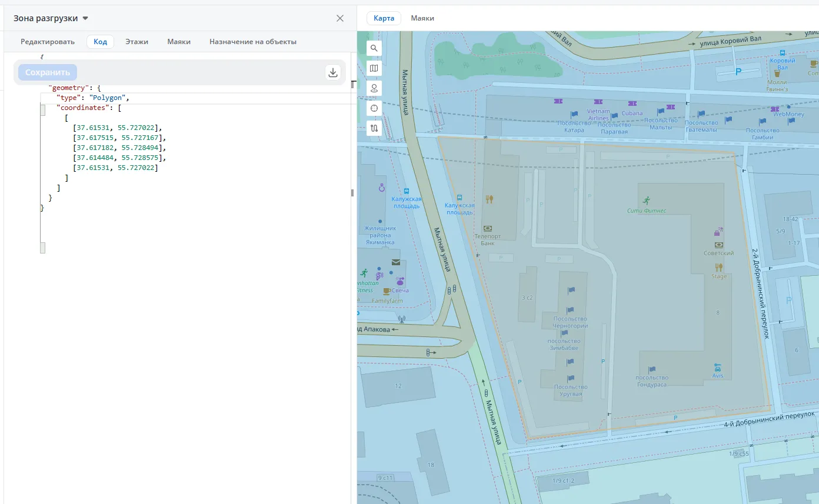Image resolution: width=819 pixels, height=504 pixels.
Task: Select the Карта map view tab
Action: pos(384,18)
